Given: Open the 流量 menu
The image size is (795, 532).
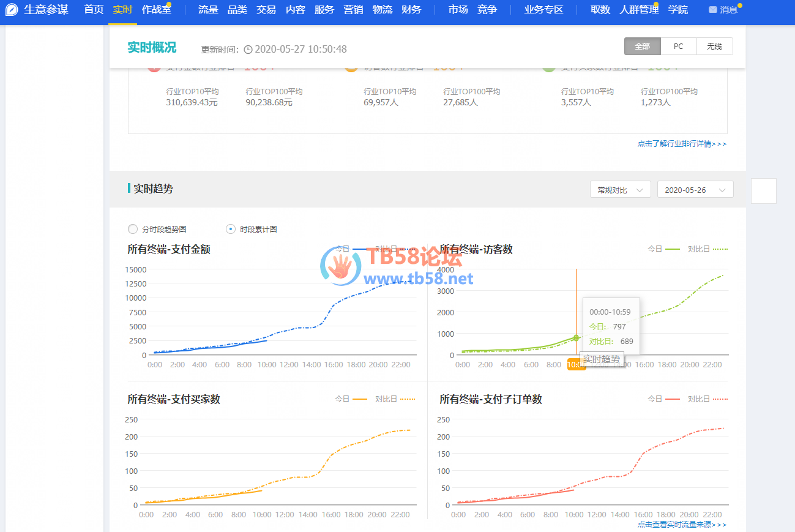Looking at the screenshot, I should coord(208,10).
